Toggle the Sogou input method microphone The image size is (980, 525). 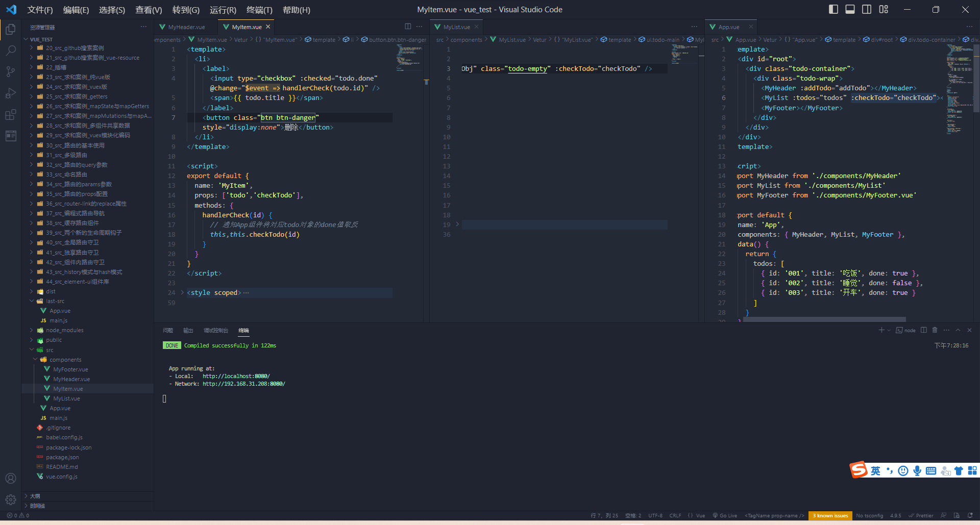point(917,470)
